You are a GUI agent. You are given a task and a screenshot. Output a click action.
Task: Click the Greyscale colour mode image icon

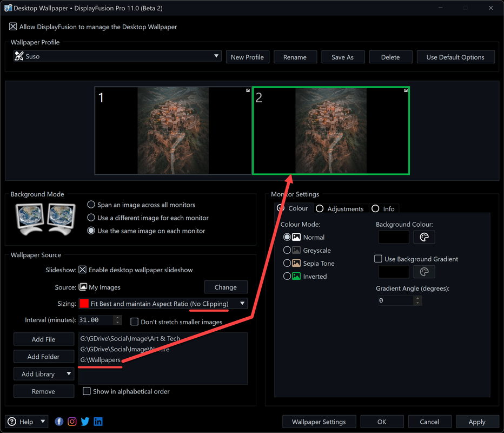click(296, 250)
